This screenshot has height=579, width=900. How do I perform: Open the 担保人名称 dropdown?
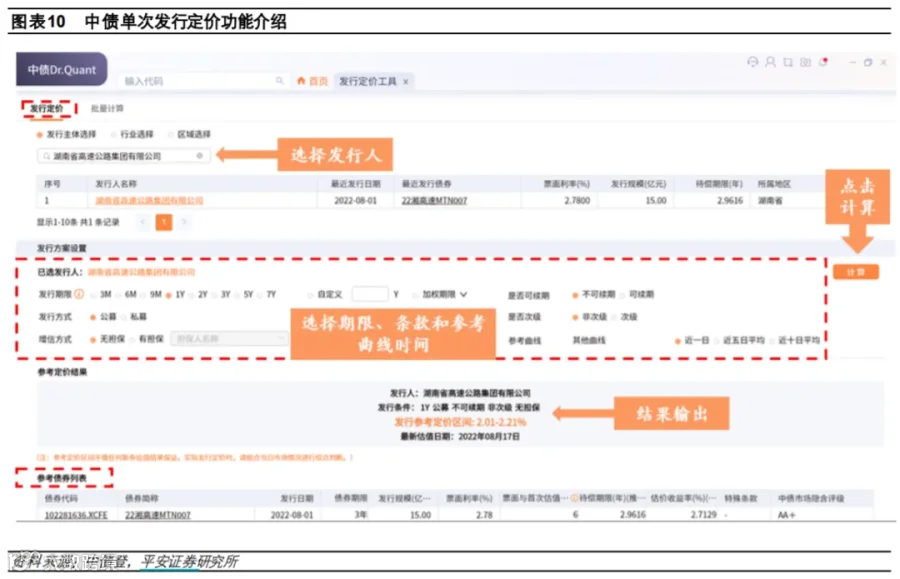point(229,339)
